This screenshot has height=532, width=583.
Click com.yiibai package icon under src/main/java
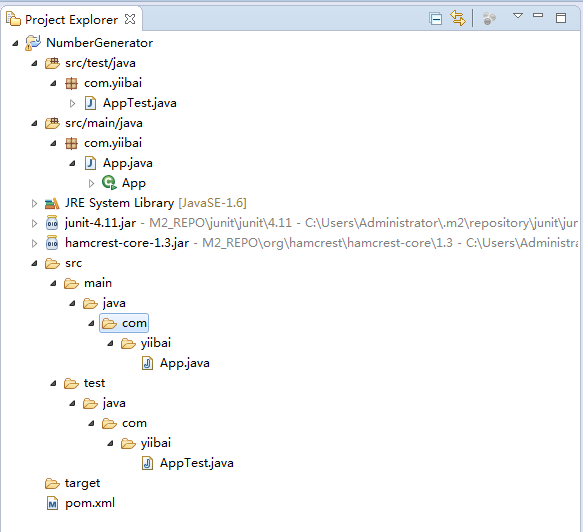click(71, 143)
